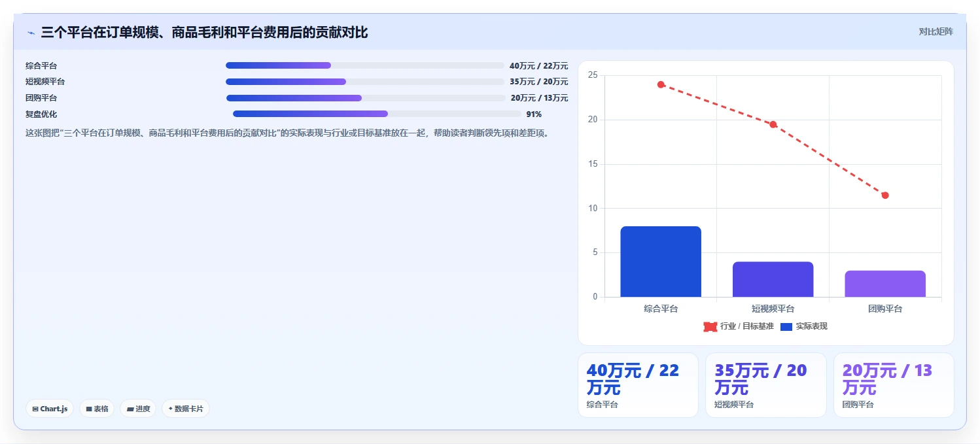980x444 pixels.
Task: Open the 综合平台 data card
Action: (638, 385)
